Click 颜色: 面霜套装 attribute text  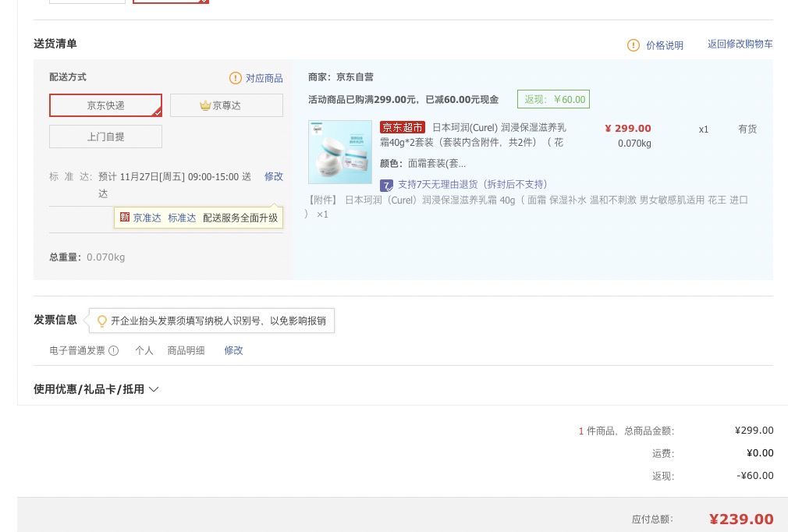pyautogui.click(x=423, y=163)
